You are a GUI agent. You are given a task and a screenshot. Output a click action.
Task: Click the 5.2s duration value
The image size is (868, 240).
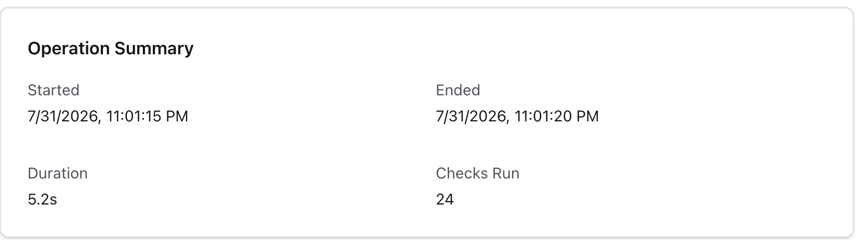pyautogui.click(x=43, y=200)
